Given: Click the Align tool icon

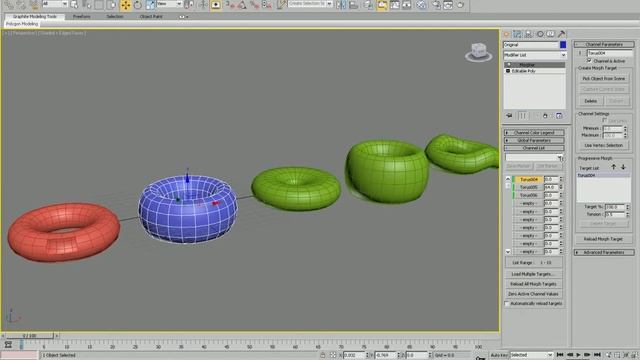Looking at the screenshot, I should click(x=353, y=5).
